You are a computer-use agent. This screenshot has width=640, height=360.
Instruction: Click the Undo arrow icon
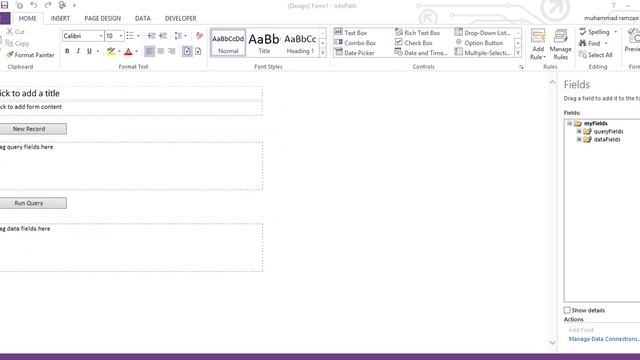pyautogui.click(x=33, y=5)
